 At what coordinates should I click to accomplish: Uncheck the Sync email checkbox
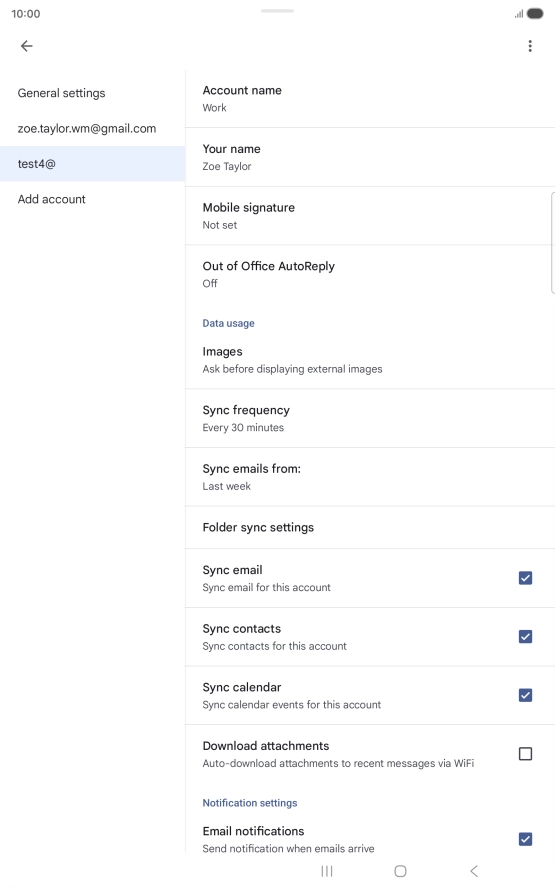[526, 578]
